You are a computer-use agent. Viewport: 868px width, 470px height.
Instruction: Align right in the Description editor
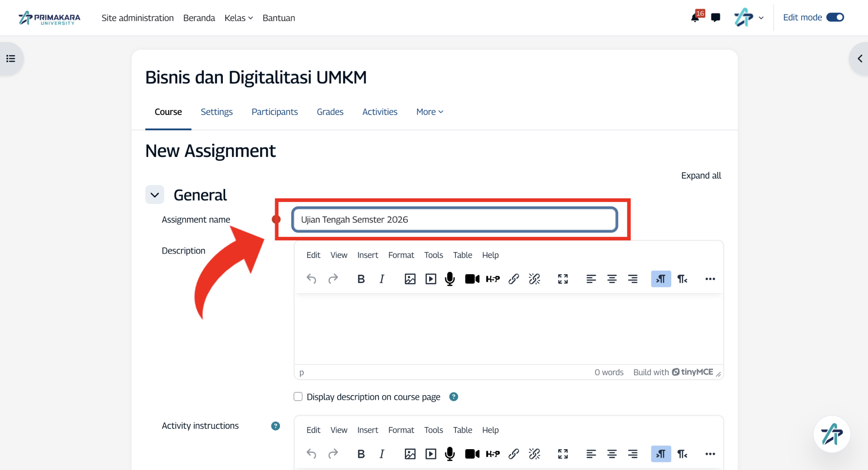pyautogui.click(x=633, y=279)
